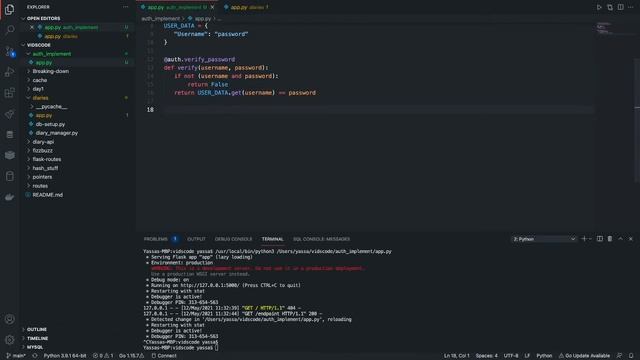
Task: Open Explorer panel more actions ellipsis
Action: pyautogui.click(x=125, y=7)
